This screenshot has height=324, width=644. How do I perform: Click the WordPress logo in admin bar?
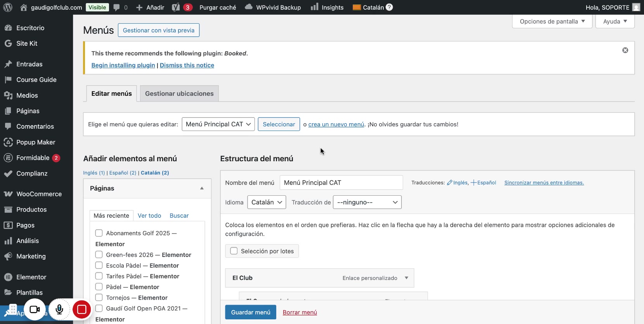click(x=8, y=7)
